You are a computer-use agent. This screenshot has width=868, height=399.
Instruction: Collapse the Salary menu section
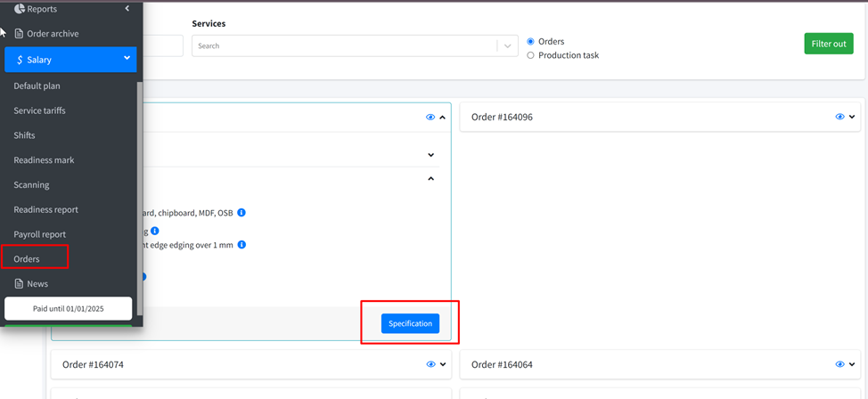point(127,59)
